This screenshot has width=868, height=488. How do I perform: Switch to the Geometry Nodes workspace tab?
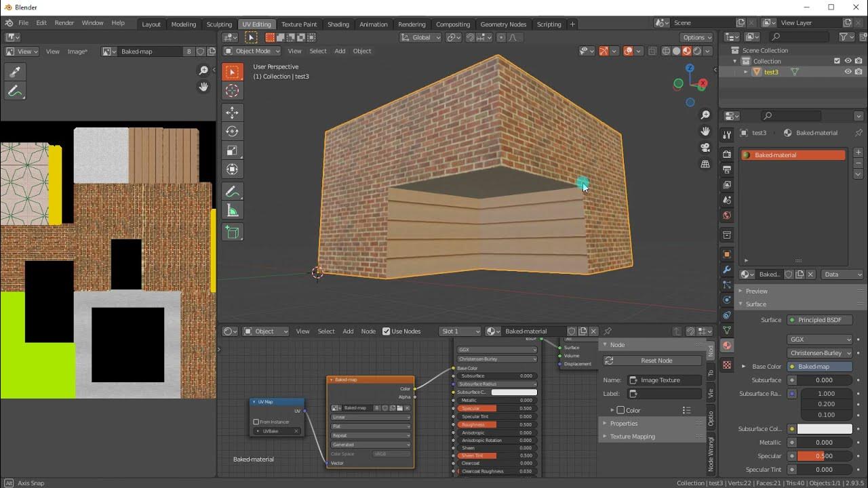tap(503, 24)
